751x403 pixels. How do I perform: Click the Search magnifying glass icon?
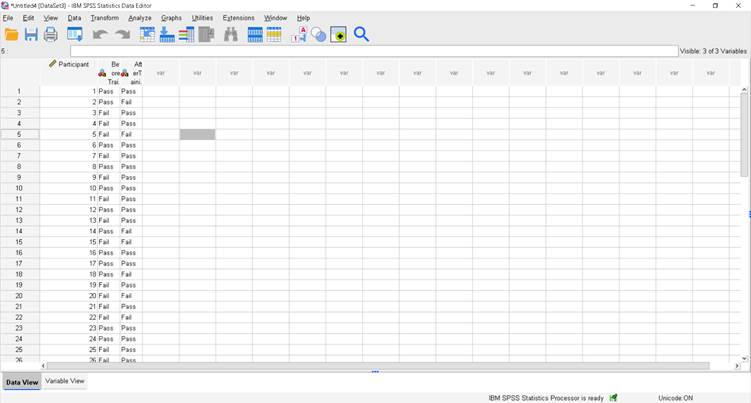click(361, 35)
